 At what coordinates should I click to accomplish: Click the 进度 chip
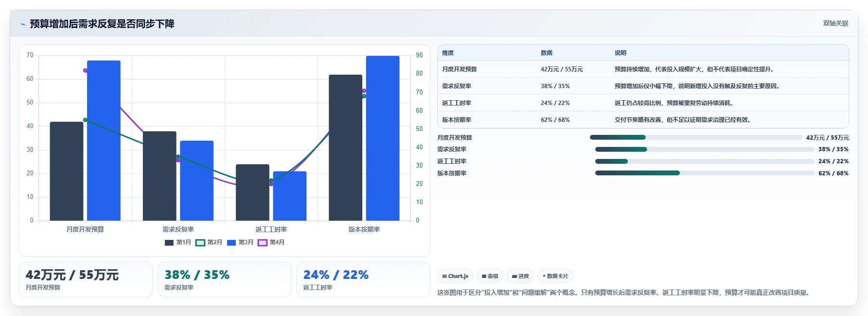pos(520,276)
